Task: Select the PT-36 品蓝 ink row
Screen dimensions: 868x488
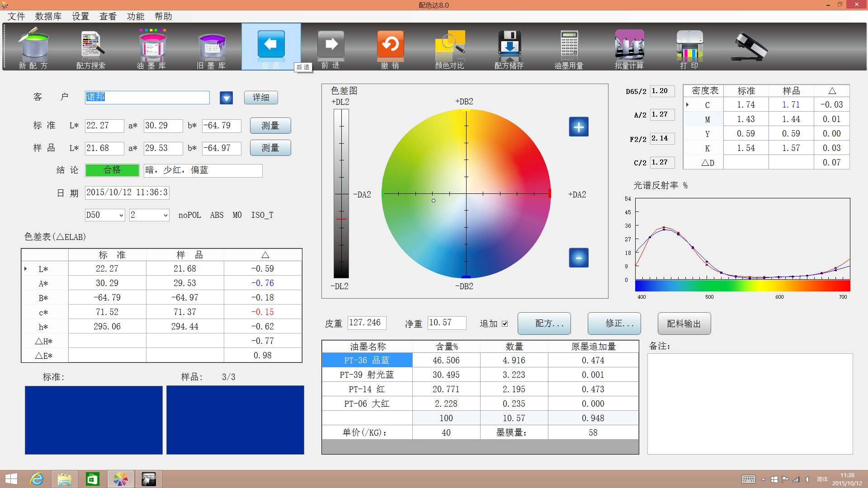Action: tap(480, 360)
